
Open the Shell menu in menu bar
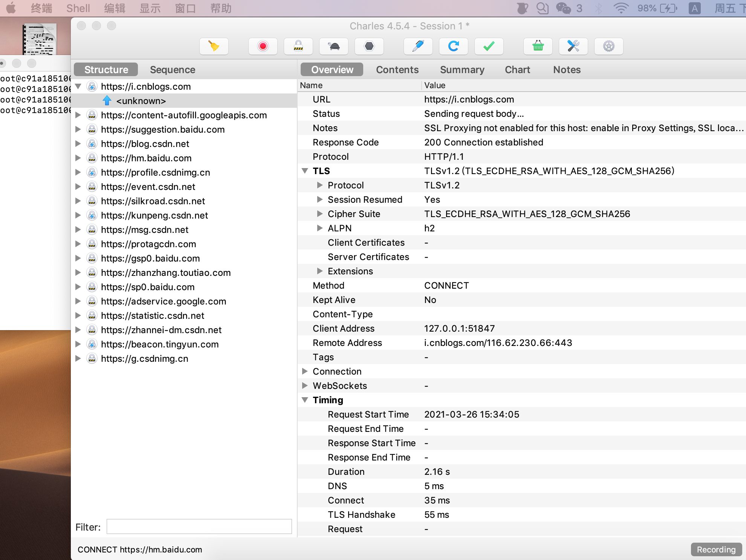78,8
